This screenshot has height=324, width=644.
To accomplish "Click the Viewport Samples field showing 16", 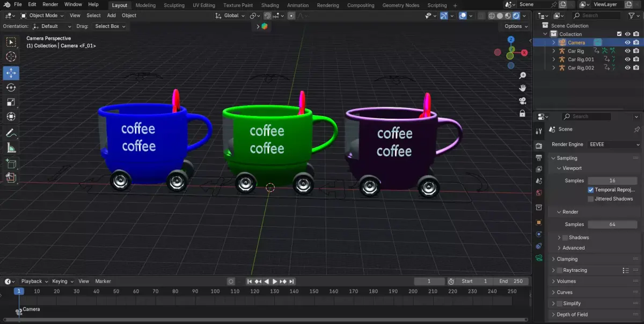I will point(612,181).
